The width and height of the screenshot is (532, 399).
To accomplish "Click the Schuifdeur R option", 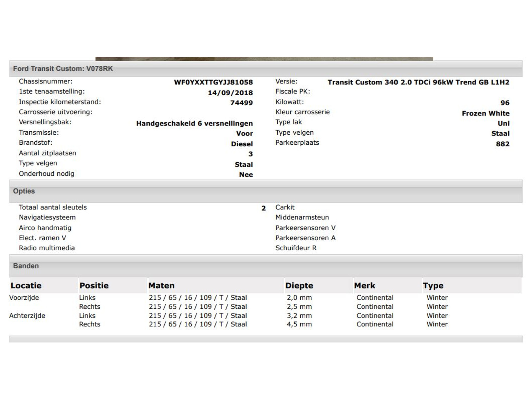I will click(296, 248).
